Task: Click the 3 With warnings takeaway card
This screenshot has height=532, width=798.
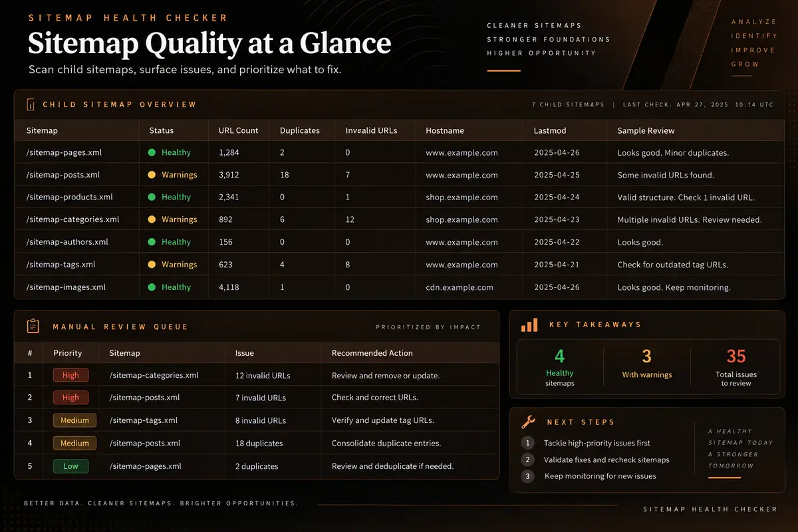Action: [647, 368]
